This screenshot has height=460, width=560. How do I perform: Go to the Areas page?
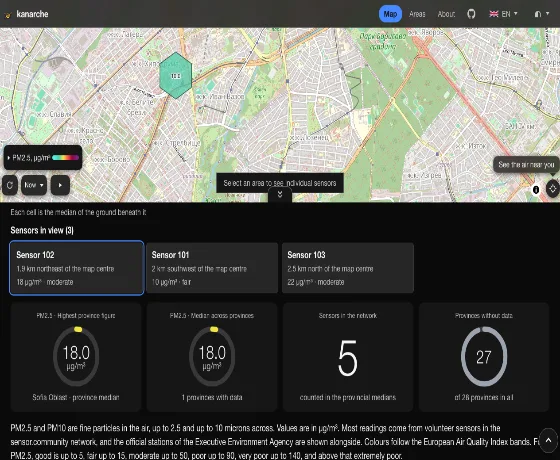[417, 14]
